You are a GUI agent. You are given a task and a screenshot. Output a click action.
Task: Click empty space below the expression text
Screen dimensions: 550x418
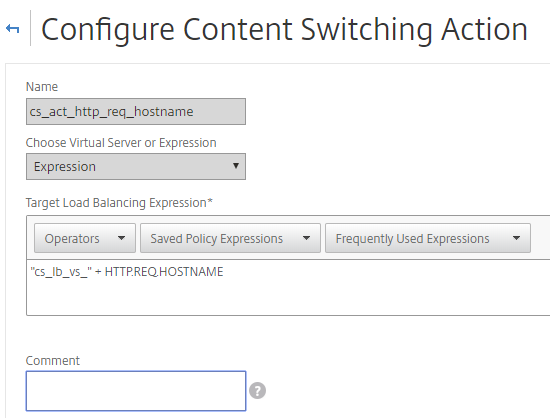click(288, 298)
